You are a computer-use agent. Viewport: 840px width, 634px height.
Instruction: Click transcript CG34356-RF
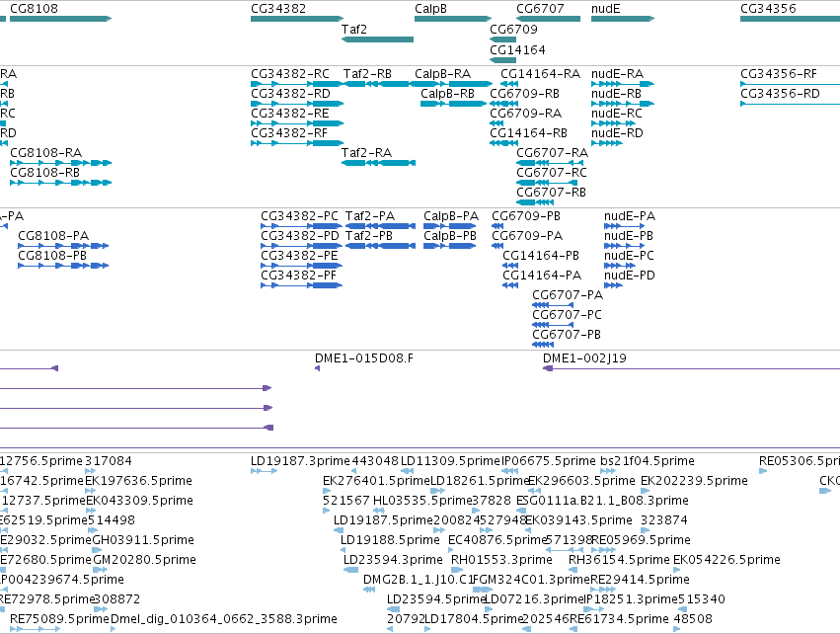pos(779,74)
